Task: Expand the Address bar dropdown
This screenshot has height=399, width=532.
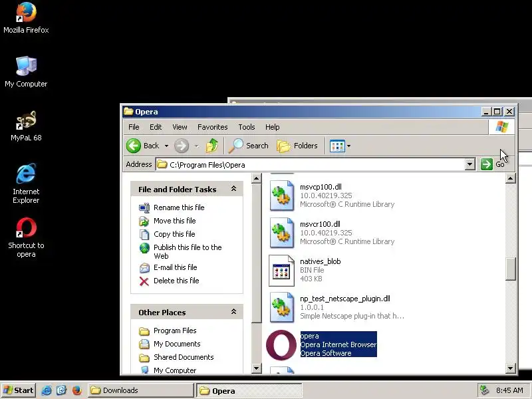Action: tap(469, 164)
